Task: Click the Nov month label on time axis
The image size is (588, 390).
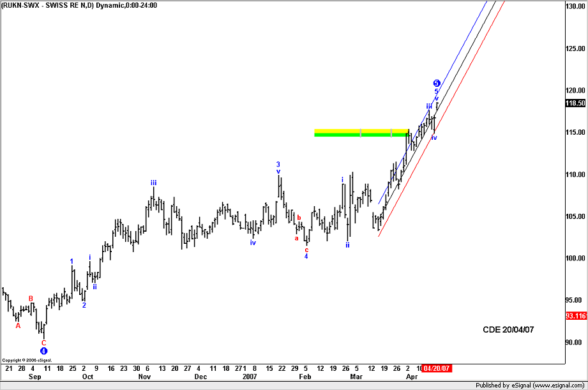Action: coord(144,377)
